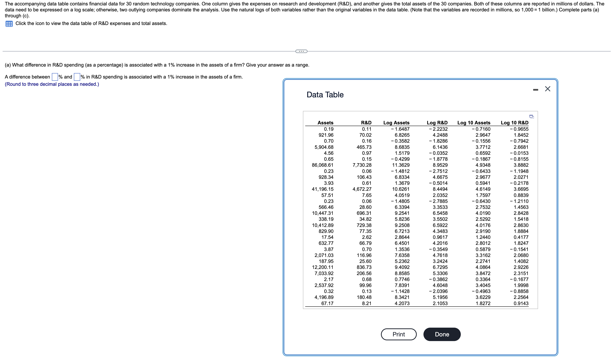Click the value 86,068.61 in the Assets column
Image resolution: width=613 pixels, height=364 pixels.
coord(322,165)
